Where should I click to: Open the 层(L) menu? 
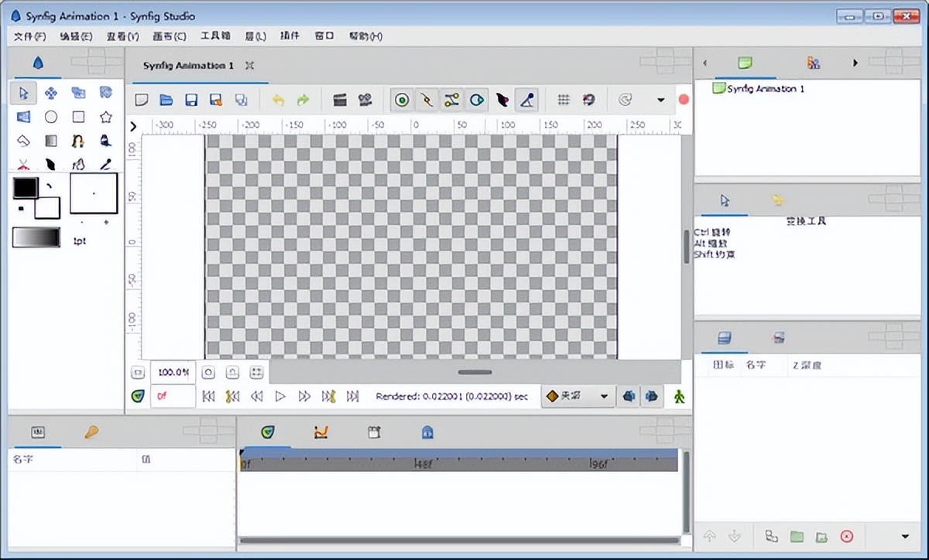[x=255, y=36]
